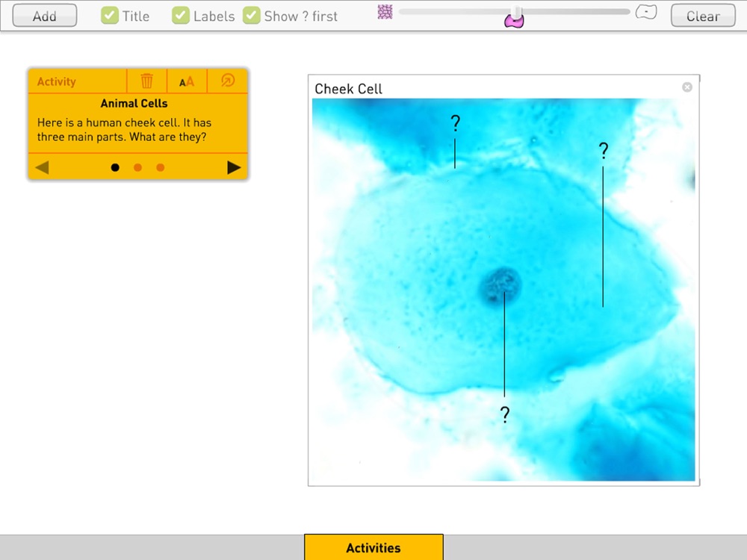Select the plant cell icon beside the slider
Screen dimensions: 747x560
pyautogui.click(x=385, y=12)
